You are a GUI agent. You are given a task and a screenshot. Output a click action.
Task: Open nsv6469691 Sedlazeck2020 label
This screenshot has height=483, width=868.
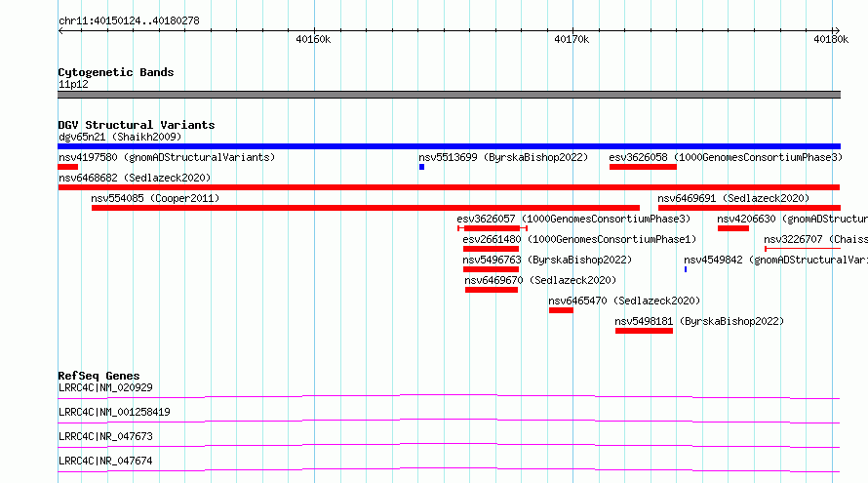tap(733, 198)
